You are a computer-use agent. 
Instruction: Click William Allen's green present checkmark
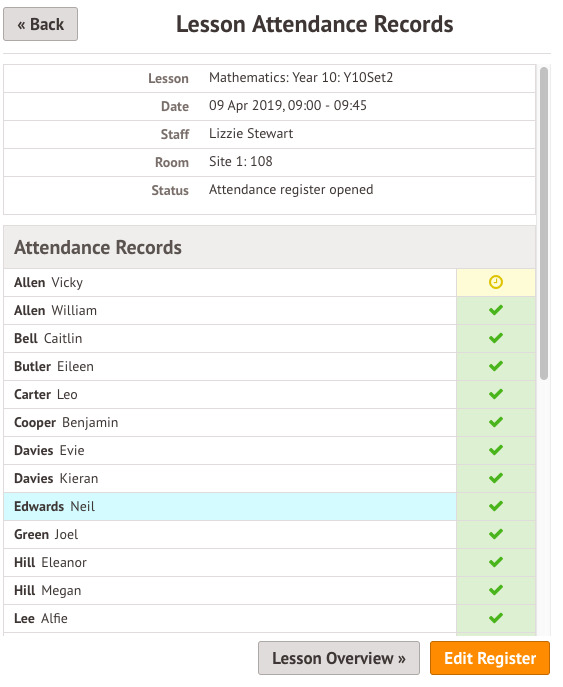[x=496, y=310]
